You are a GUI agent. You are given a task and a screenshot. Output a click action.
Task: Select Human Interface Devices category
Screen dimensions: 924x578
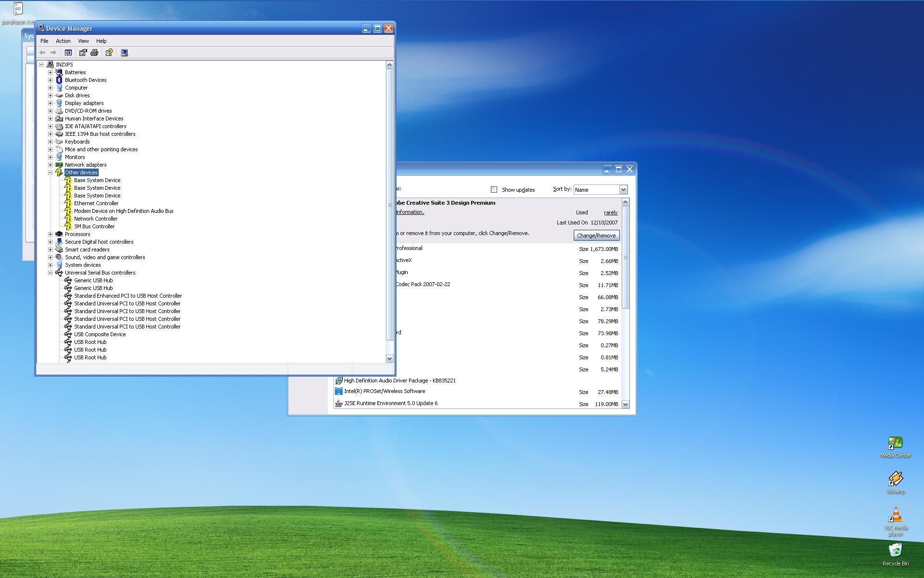94,118
